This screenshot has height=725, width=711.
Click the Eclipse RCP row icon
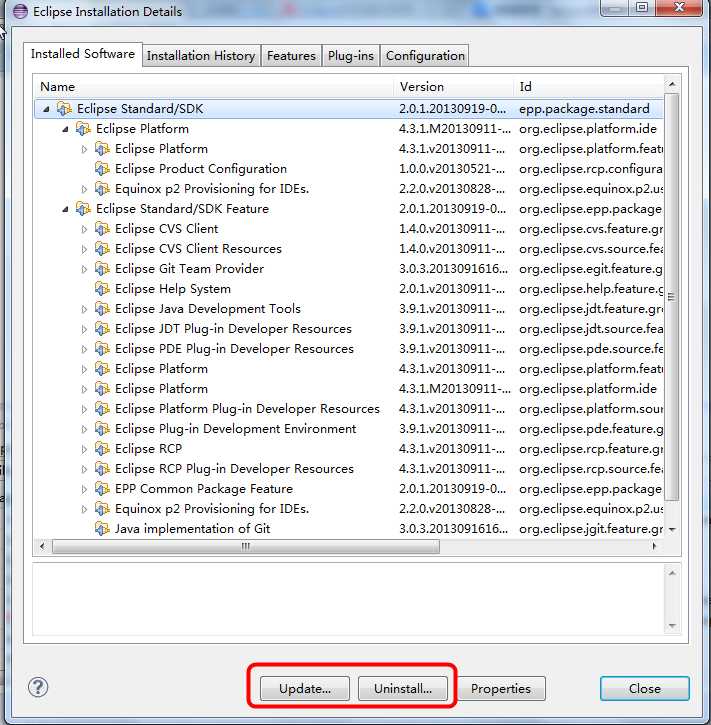[x=102, y=449]
